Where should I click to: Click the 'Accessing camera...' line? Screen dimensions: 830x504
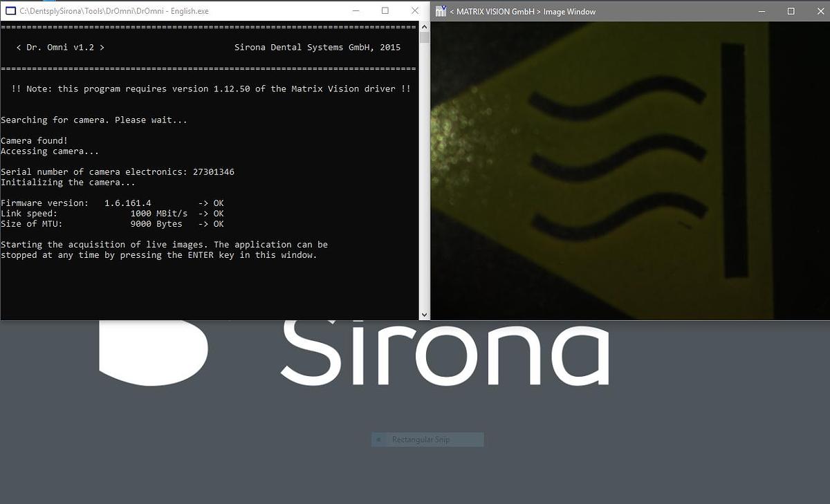50,151
